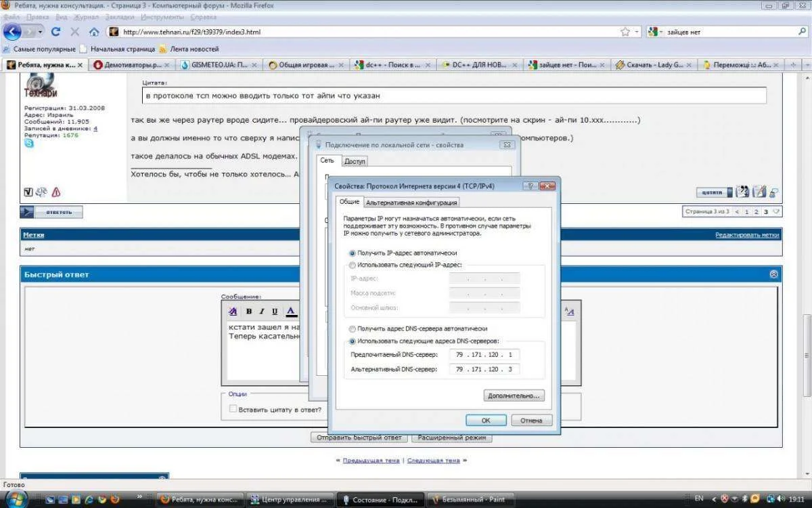The height and width of the screenshot is (508, 812).
Task: Click the цитата quote button
Action: (x=715, y=192)
